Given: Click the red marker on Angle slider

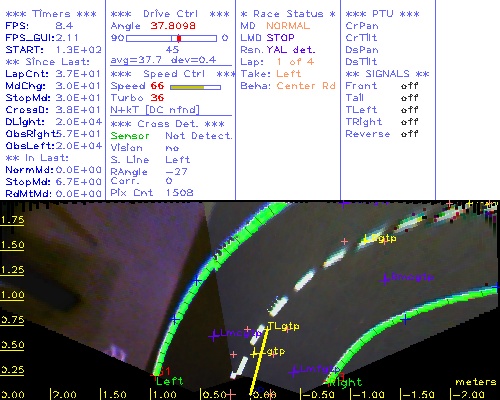Looking at the screenshot, I should pos(179,38).
